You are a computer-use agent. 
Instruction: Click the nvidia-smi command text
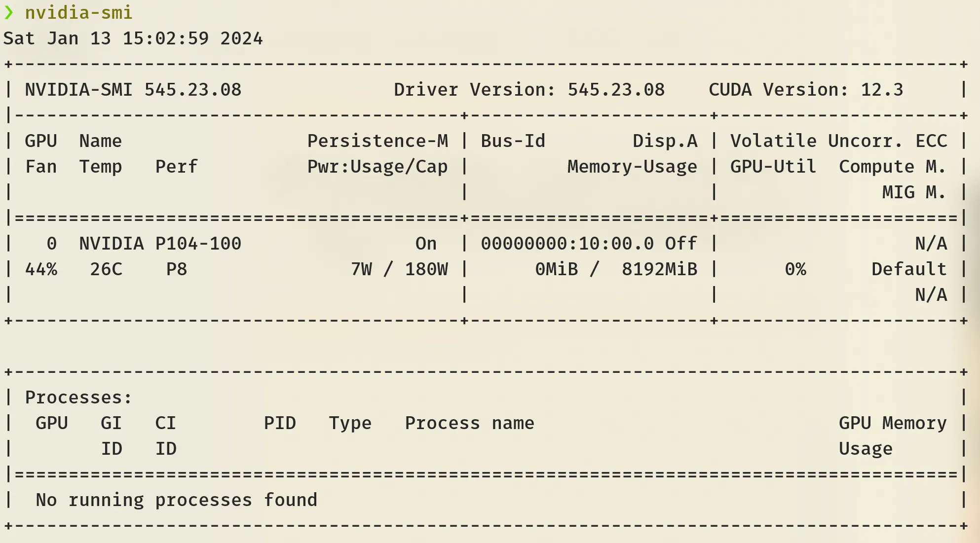(x=78, y=12)
